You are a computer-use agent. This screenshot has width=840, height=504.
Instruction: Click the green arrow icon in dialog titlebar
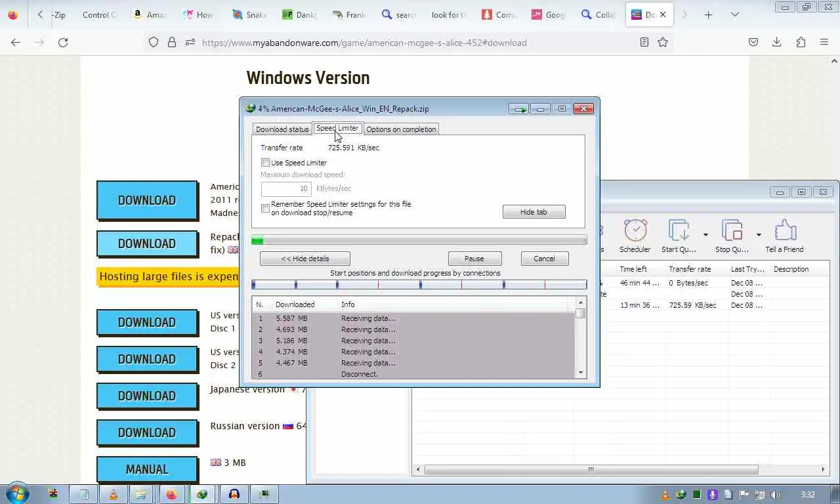(x=520, y=109)
